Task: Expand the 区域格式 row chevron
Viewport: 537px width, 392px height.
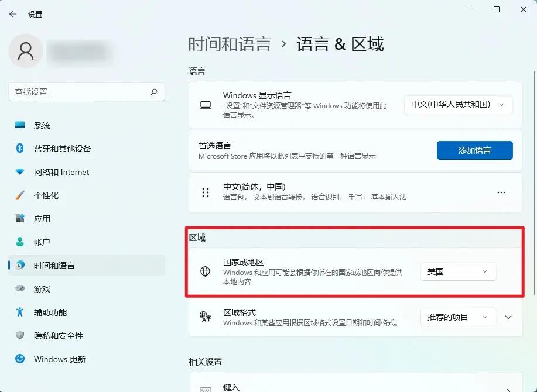Action: [x=508, y=317]
